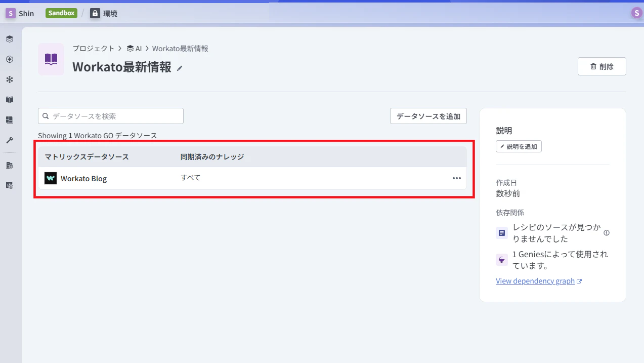Click the lightning bolt sidebar icon
Viewport: 644px width, 363px height.
tap(10, 59)
